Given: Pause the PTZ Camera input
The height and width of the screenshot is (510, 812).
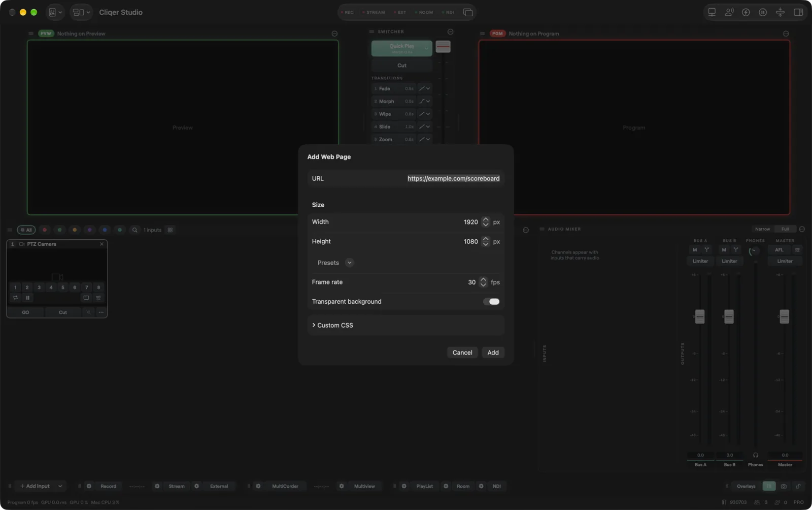Looking at the screenshot, I should (27, 298).
